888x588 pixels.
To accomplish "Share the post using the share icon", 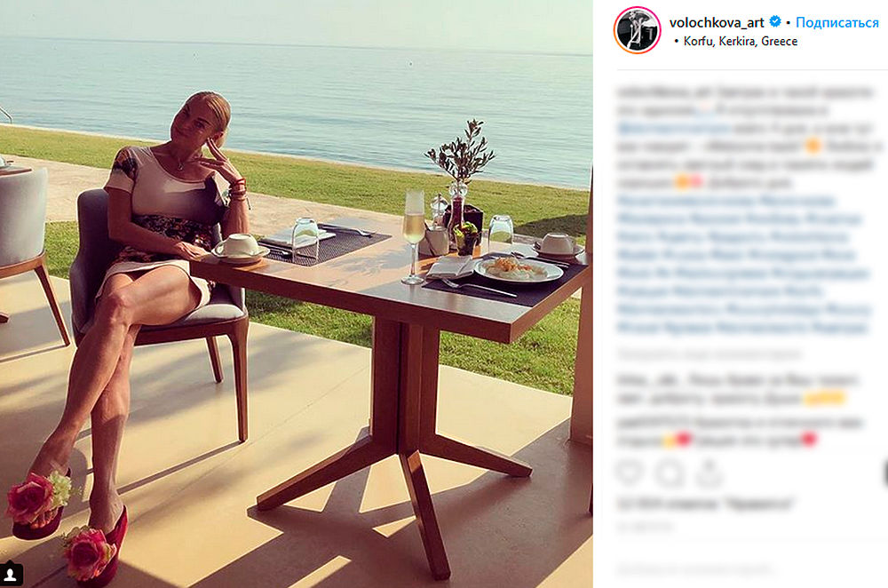I will pyautogui.click(x=709, y=472).
